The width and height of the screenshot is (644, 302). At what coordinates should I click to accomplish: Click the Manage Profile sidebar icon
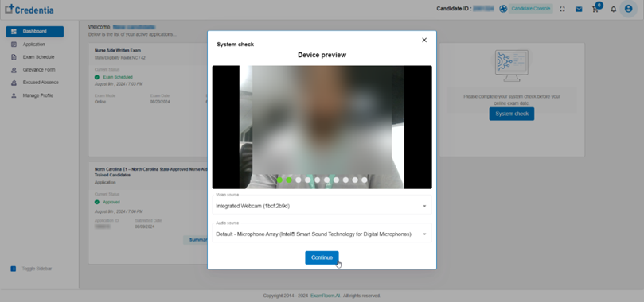click(x=14, y=95)
